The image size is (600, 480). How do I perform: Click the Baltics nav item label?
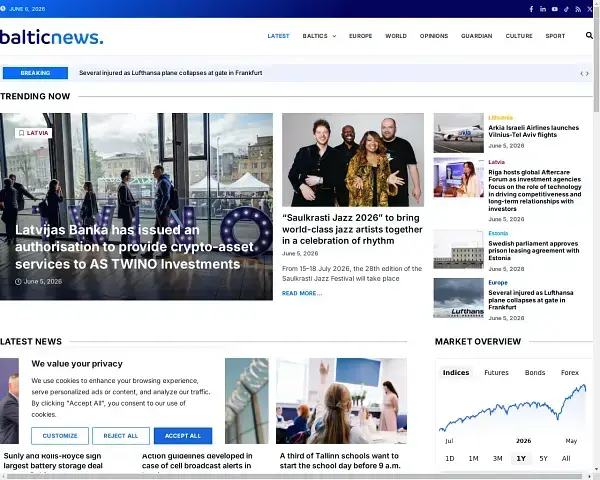pos(315,36)
